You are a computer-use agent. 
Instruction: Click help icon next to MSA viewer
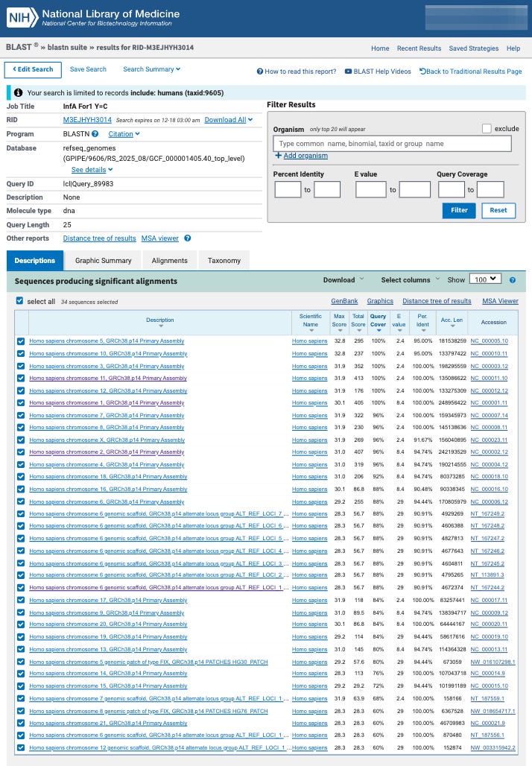coord(188,238)
